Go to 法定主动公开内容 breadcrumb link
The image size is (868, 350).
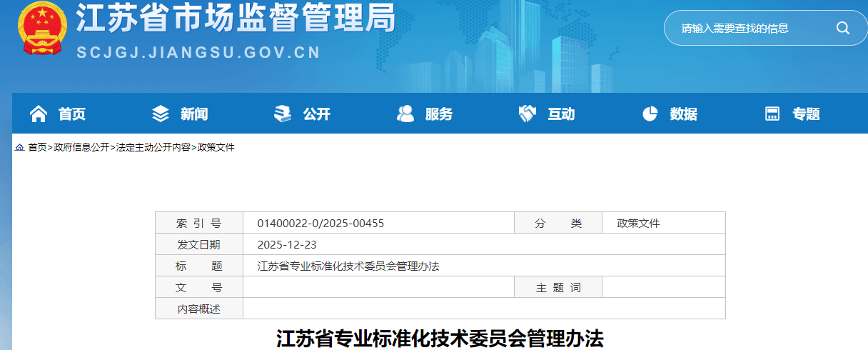[153, 147]
